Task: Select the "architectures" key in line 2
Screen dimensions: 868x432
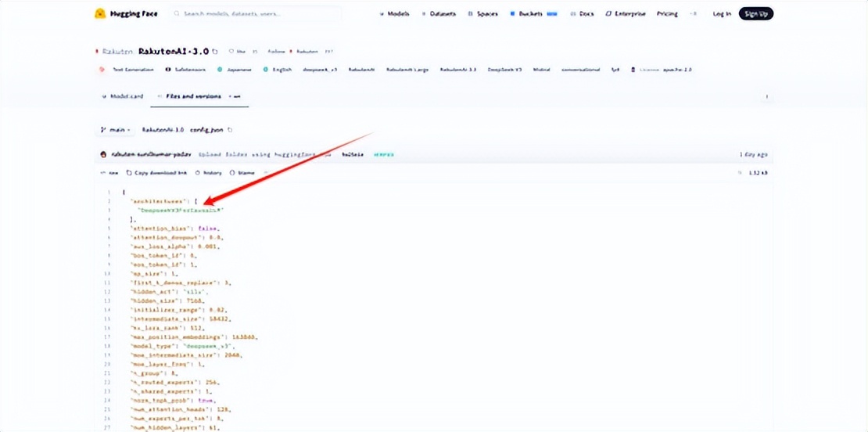Action: (x=160, y=202)
